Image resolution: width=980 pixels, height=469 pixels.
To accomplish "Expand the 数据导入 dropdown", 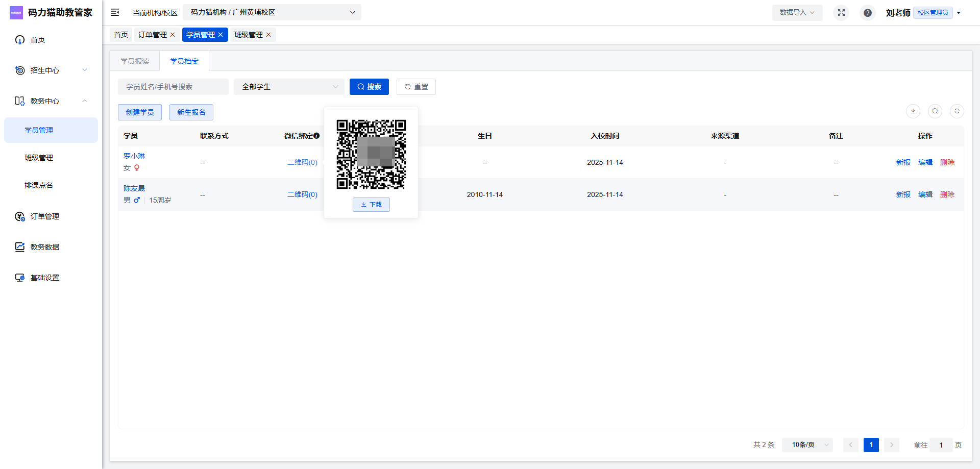I will 797,13.
